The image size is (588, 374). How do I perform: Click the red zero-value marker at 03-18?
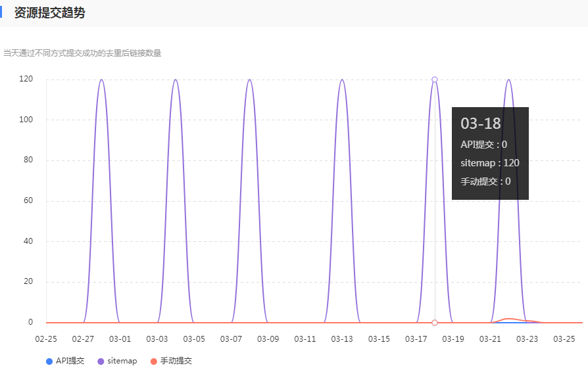pos(435,323)
